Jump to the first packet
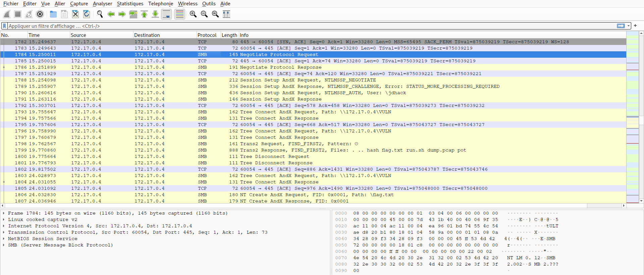 click(144, 14)
